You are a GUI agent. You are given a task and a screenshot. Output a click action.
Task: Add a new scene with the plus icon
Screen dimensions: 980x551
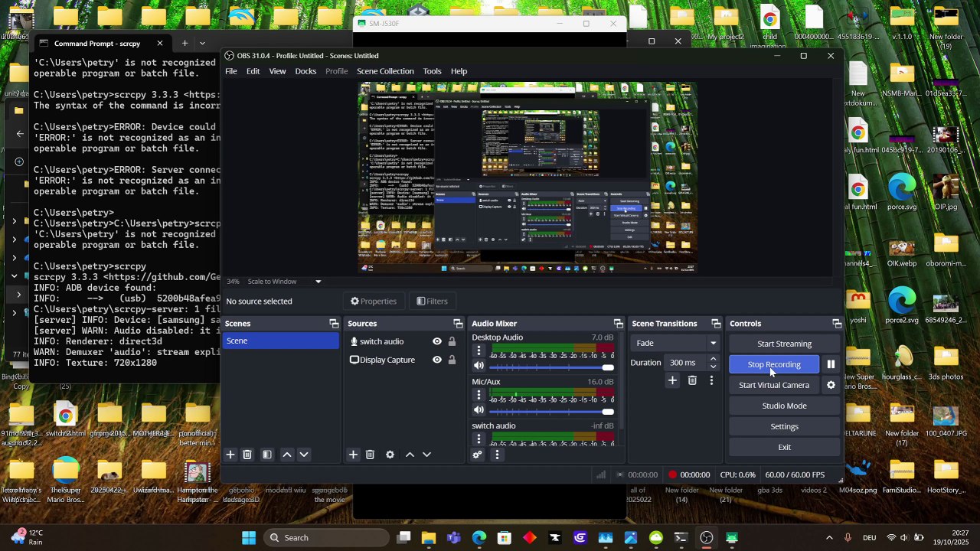coord(230,455)
